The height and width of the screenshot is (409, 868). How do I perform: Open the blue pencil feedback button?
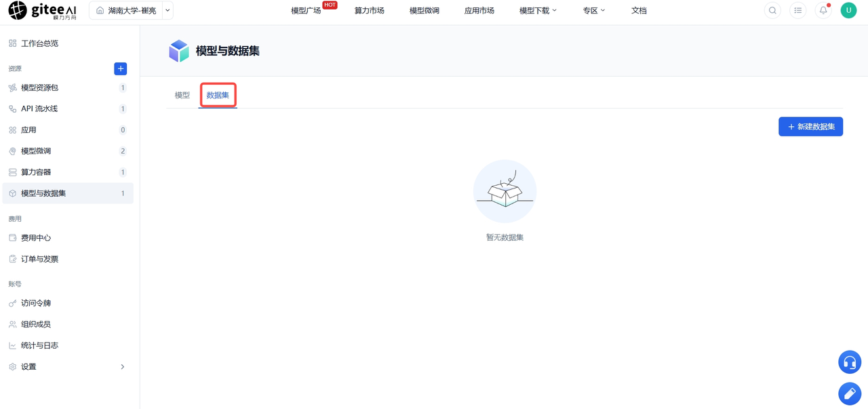850,393
